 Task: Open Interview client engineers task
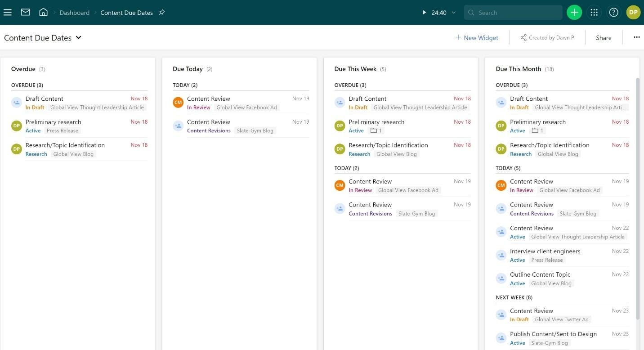click(x=545, y=251)
